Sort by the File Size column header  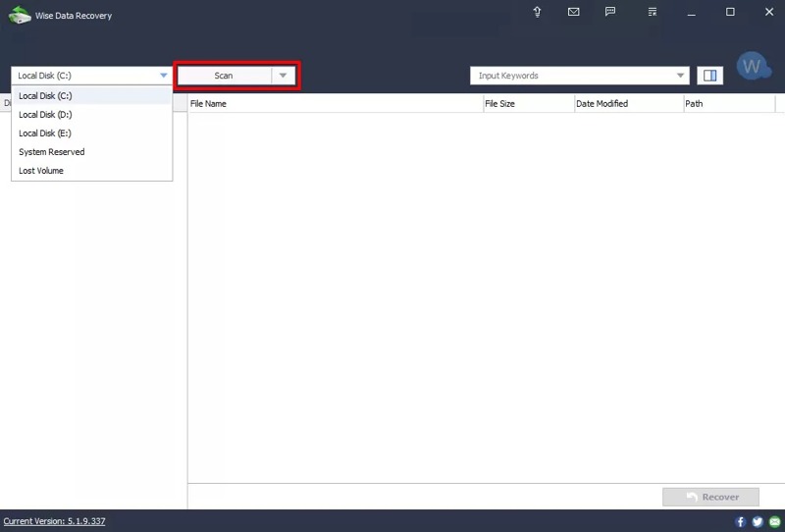tap(529, 104)
